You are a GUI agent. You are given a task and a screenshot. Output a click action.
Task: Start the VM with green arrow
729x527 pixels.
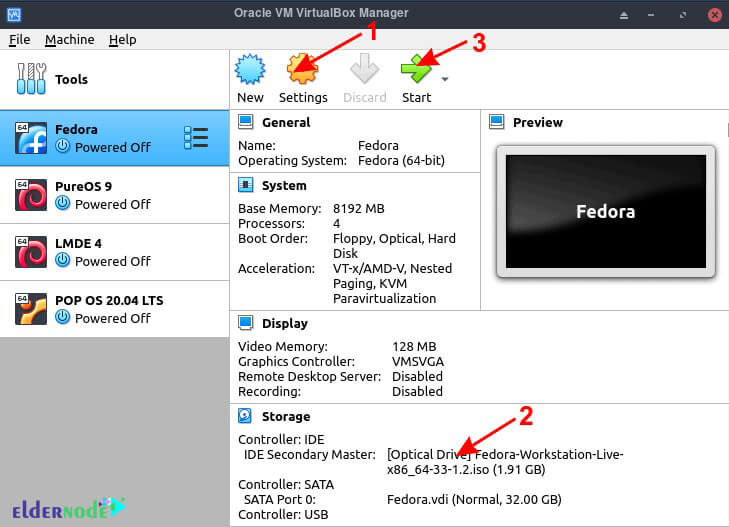click(x=416, y=68)
